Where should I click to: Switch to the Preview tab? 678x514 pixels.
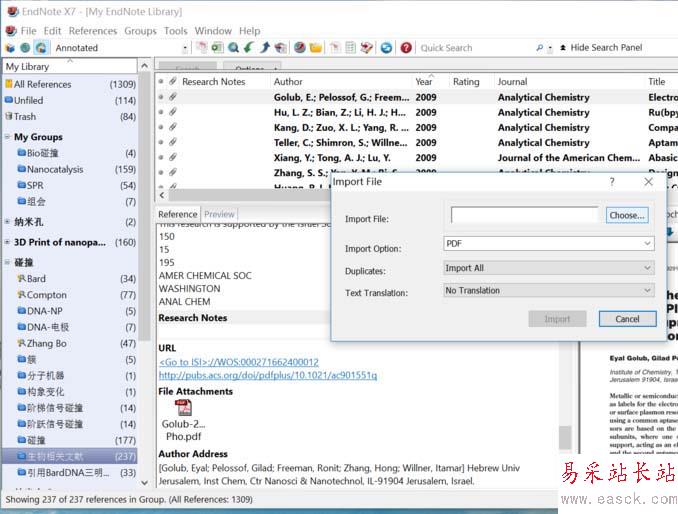(219, 214)
